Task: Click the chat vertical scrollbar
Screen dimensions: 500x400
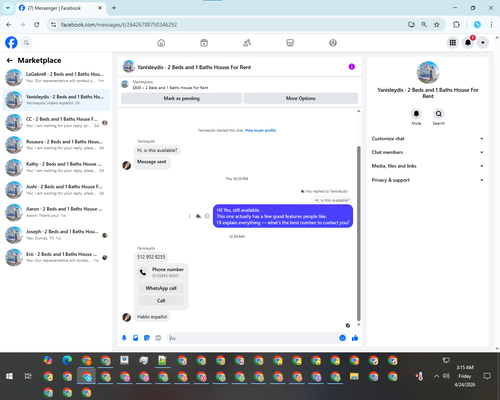Action: 359,233
